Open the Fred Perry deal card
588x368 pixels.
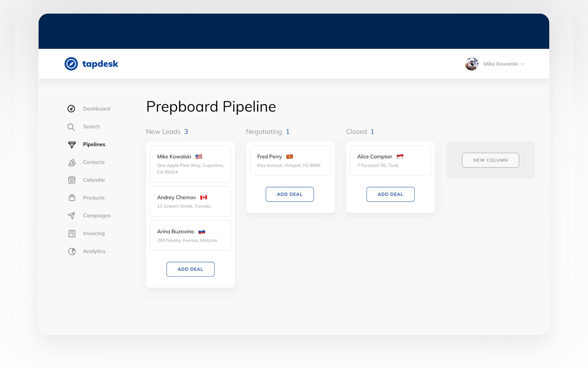pos(290,161)
